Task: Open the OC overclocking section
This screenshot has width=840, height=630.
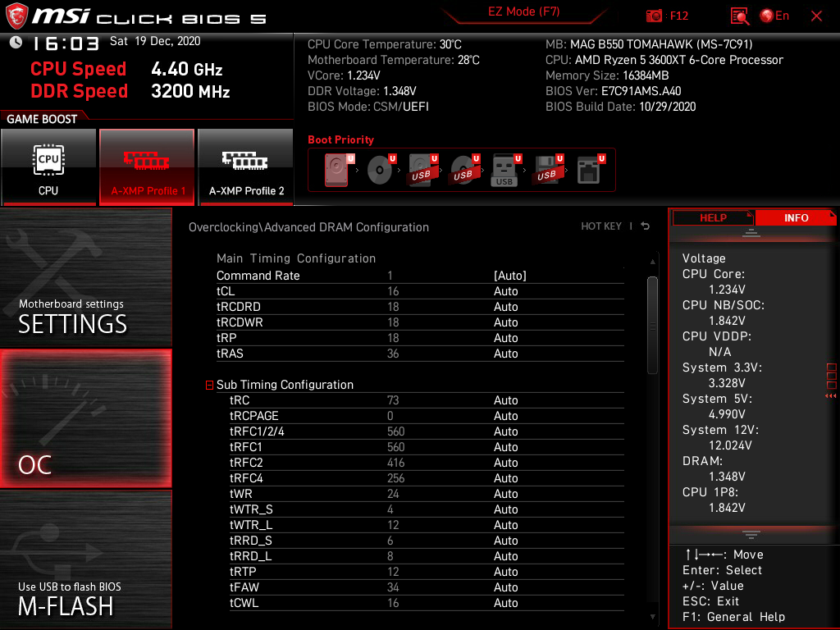Action: click(85, 418)
